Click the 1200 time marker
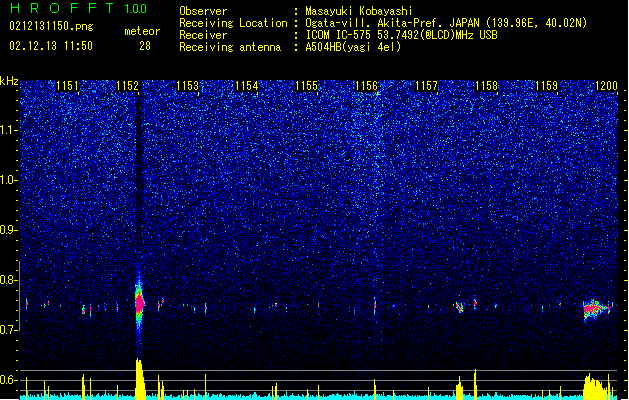This screenshot has height=400, width=629. tap(606, 86)
